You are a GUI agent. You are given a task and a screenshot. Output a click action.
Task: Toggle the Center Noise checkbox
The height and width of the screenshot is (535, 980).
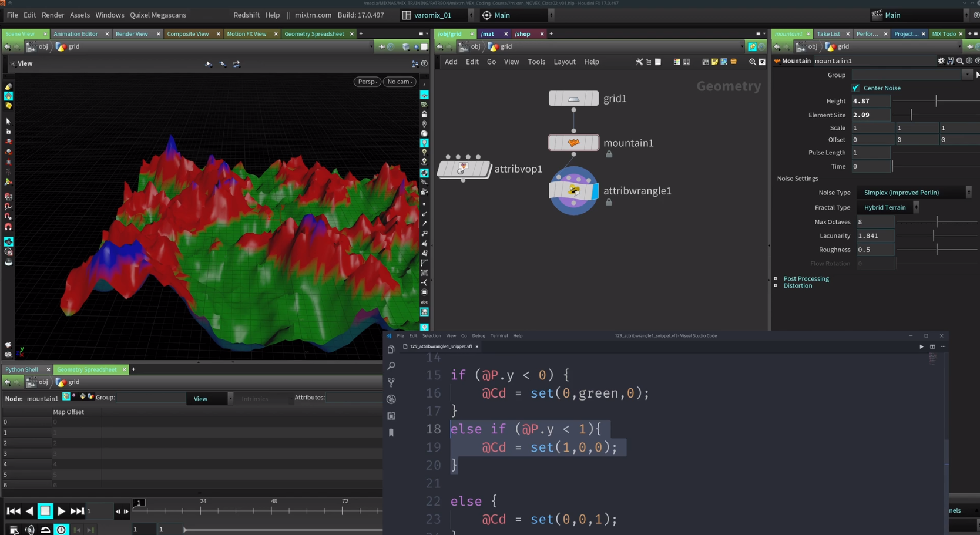[x=855, y=88]
